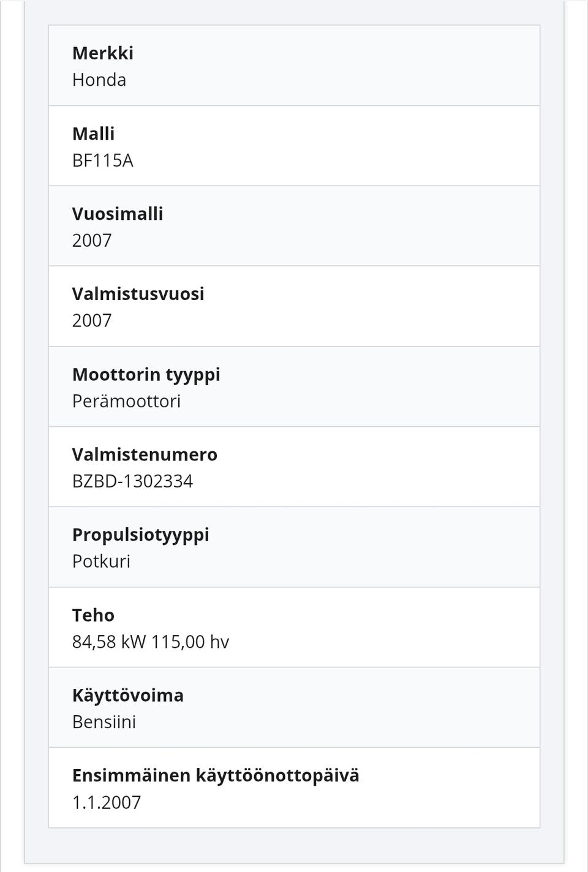Select the BF115A model value

(102, 160)
